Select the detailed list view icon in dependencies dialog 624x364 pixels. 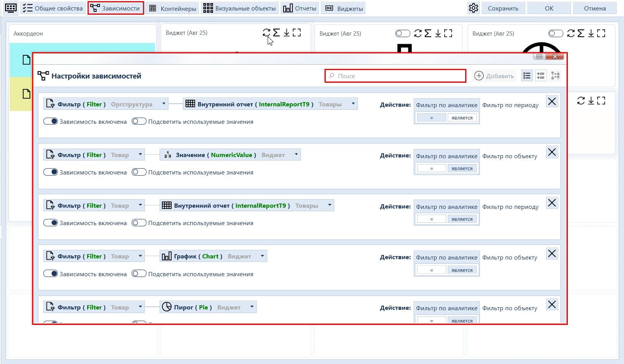(527, 76)
